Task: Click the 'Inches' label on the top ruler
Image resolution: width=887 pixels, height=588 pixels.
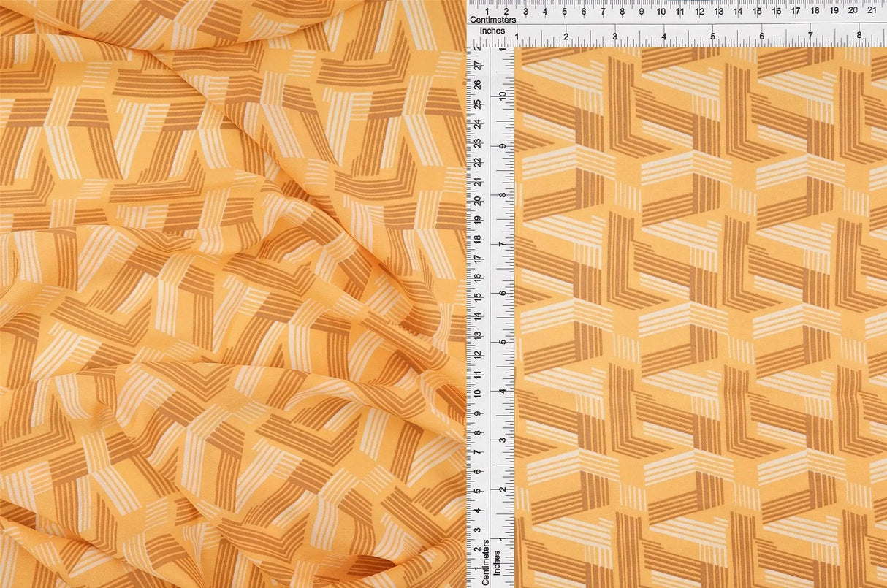Action: [493, 31]
